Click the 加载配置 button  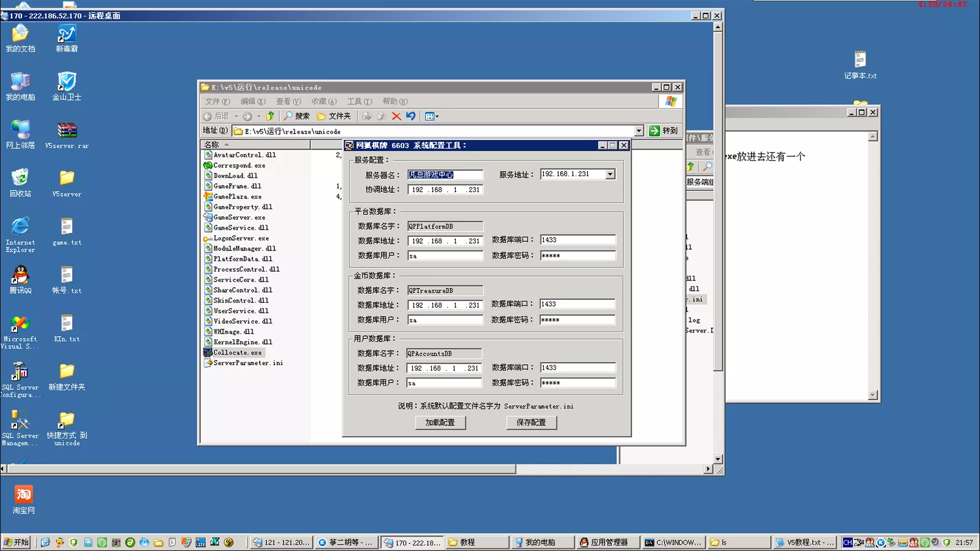tap(440, 422)
